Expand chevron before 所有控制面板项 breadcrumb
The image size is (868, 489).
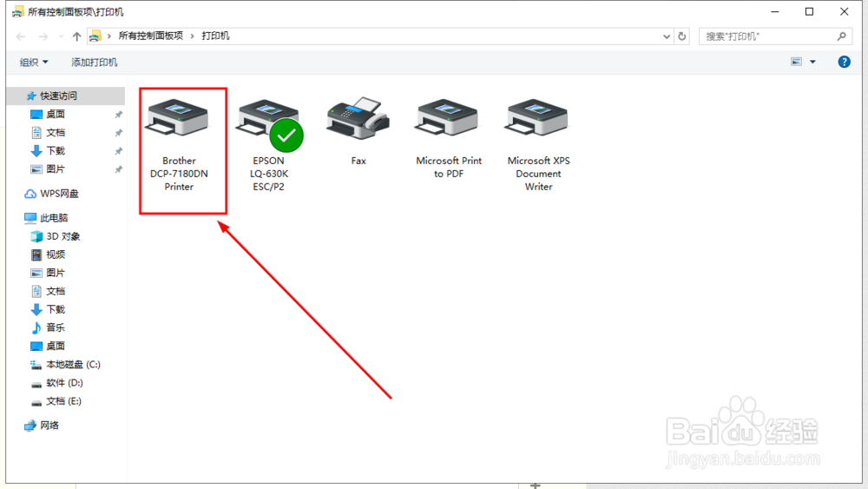click(109, 36)
